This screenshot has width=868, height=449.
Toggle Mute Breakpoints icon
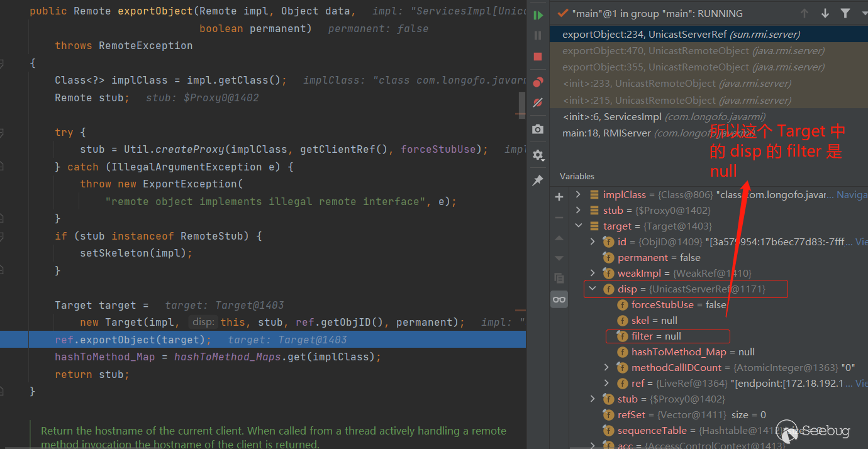click(538, 103)
